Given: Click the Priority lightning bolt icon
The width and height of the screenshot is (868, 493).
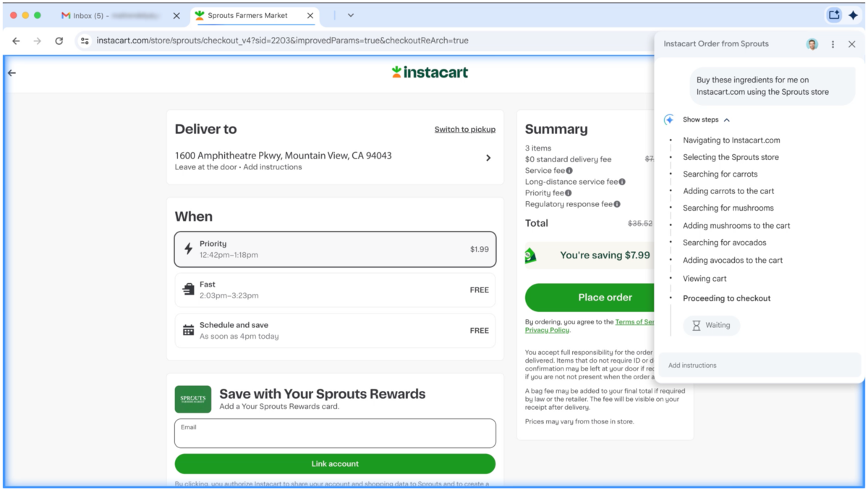Looking at the screenshot, I should coord(188,249).
